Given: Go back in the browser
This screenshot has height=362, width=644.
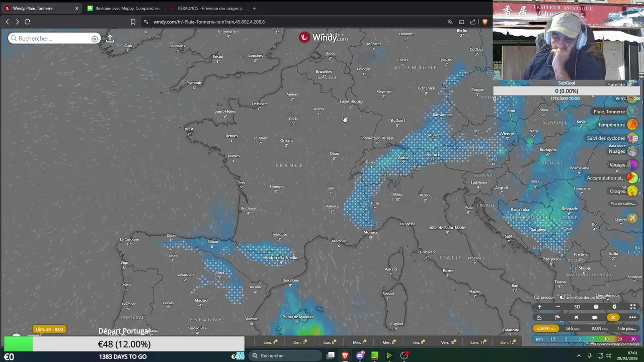Looking at the screenshot, I should 7,22.
